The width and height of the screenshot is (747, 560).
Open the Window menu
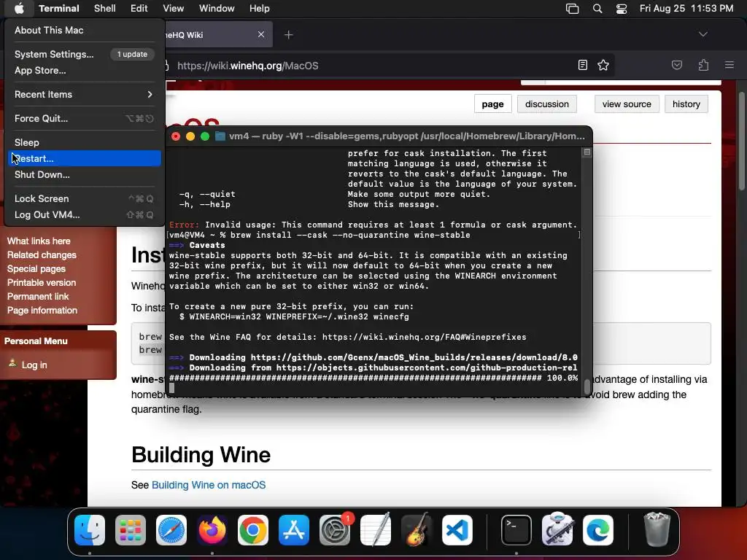click(x=217, y=9)
